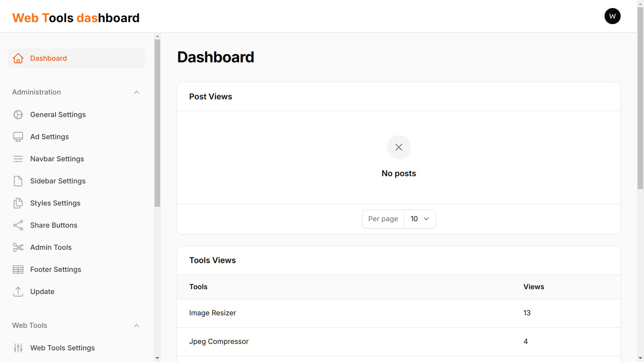Click the Jpeg Compressor entry
The width and height of the screenshot is (644, 362).
[x=219, y=341]
